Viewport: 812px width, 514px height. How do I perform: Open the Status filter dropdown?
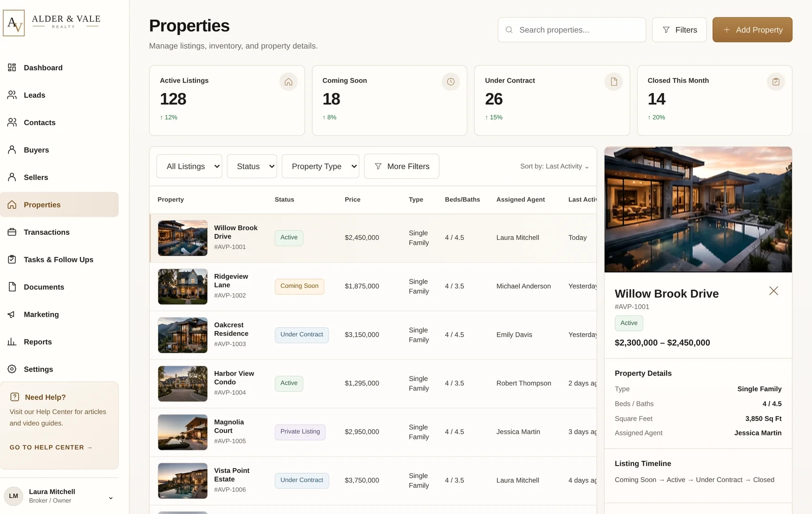(x=252, y=166)
